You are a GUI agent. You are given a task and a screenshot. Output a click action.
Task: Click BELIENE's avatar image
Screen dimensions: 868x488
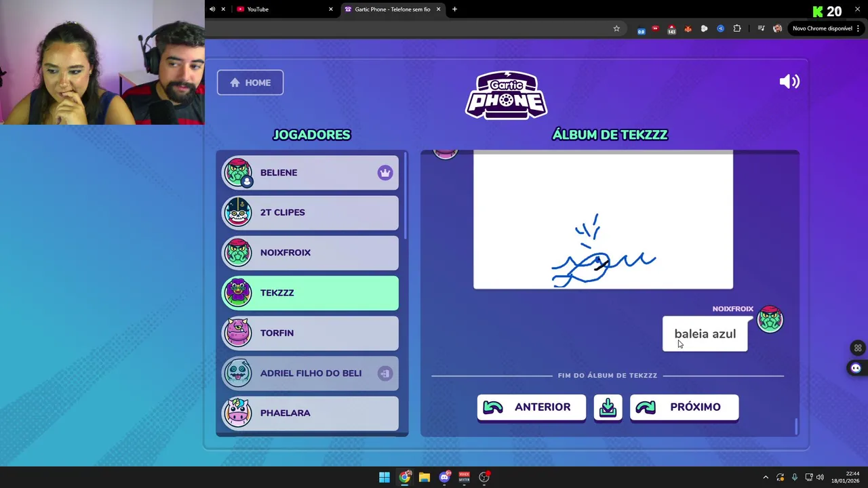(238, 173)
